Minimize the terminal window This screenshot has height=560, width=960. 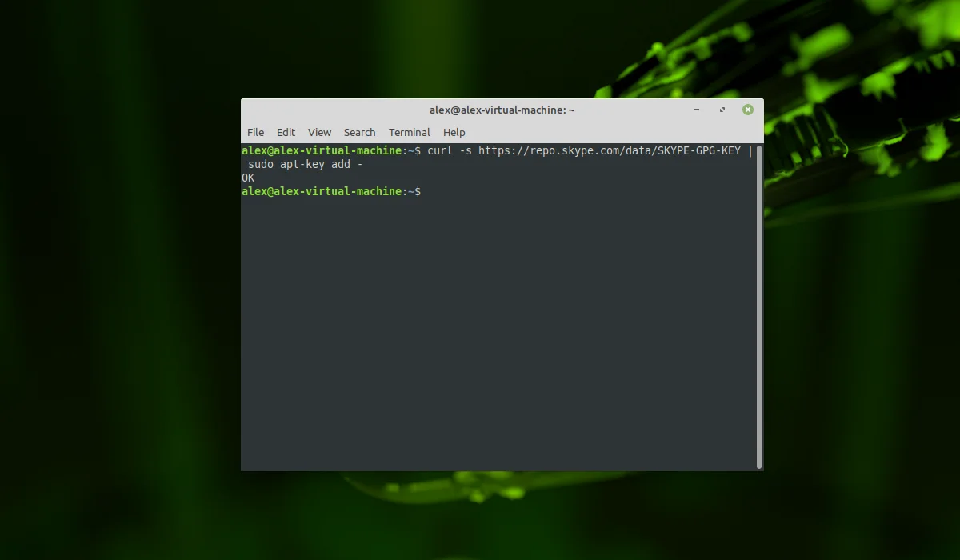697,110
